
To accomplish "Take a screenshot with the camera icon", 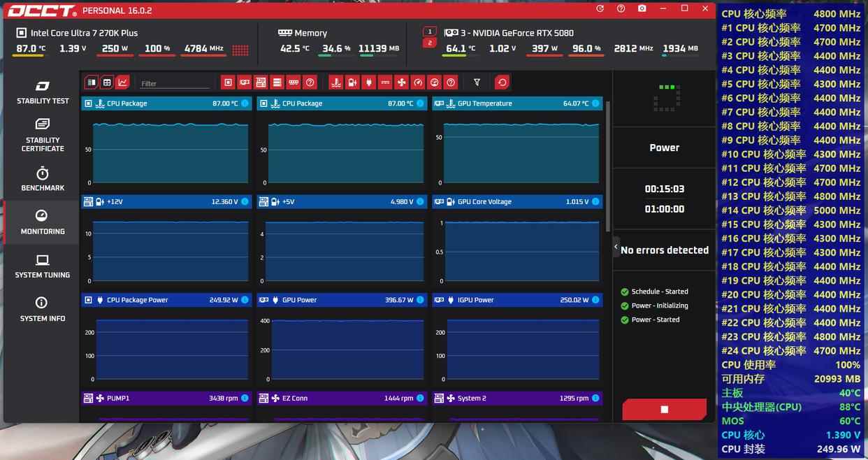I will (x=642, y=8).
